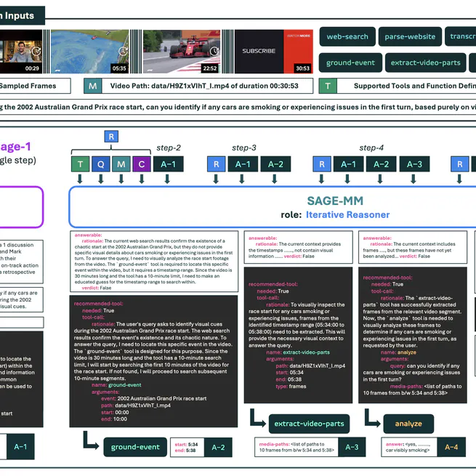Click the clock icon on the 00:29 thumbnail

[36, 51]
